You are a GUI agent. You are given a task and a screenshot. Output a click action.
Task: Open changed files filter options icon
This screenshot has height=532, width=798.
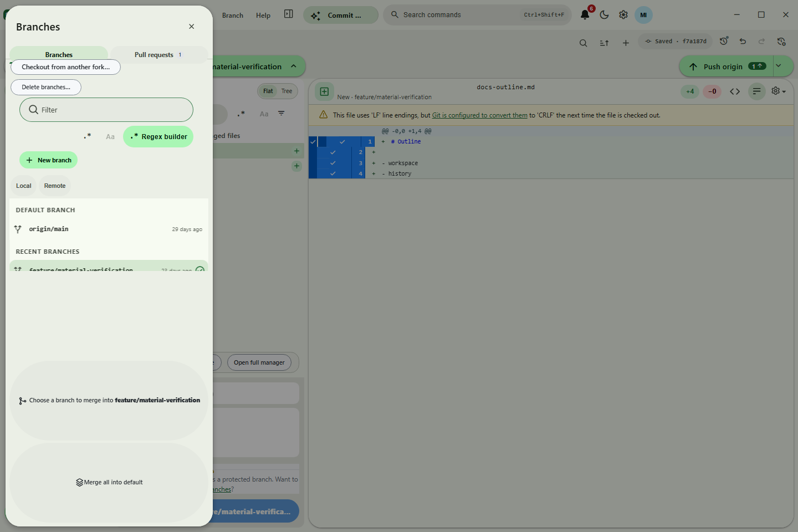282,114
